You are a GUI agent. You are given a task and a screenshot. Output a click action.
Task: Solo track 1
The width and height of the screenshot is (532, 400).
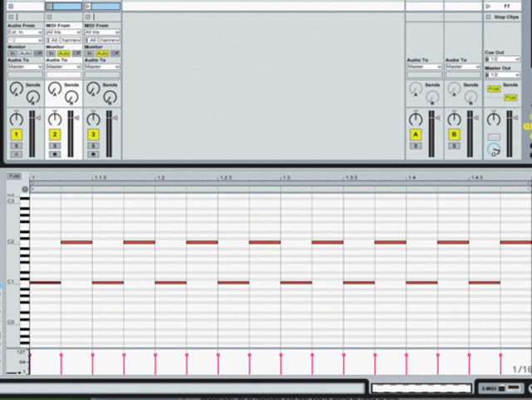(17, 146)
